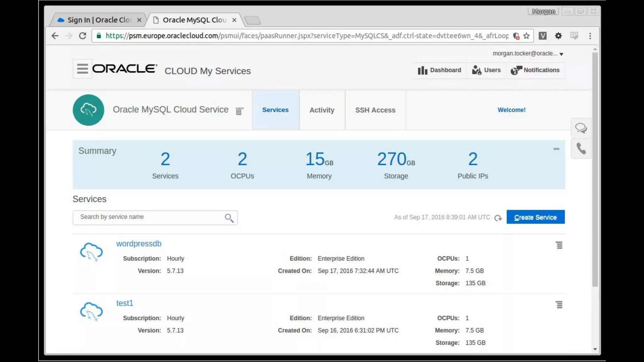Open the SSH Access tab
Viewport: 644px width, 362px height.
(375, 110)
